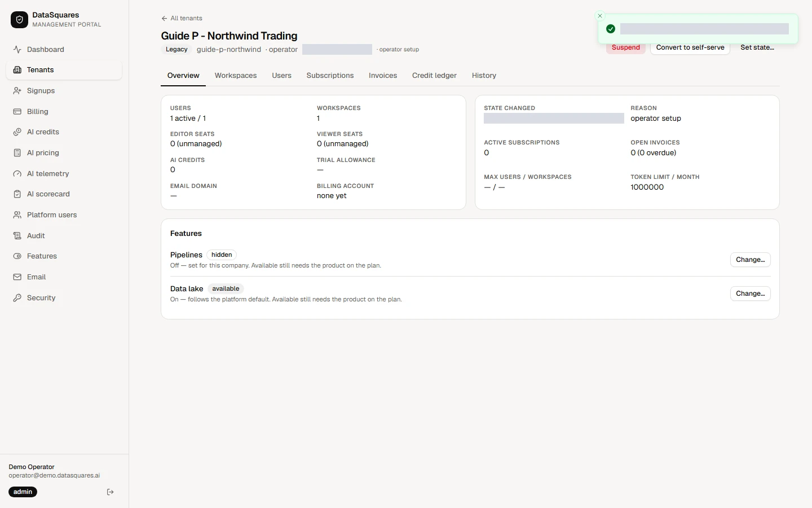
Task: Select the Tenants building icon
Action: click(17, 70)
